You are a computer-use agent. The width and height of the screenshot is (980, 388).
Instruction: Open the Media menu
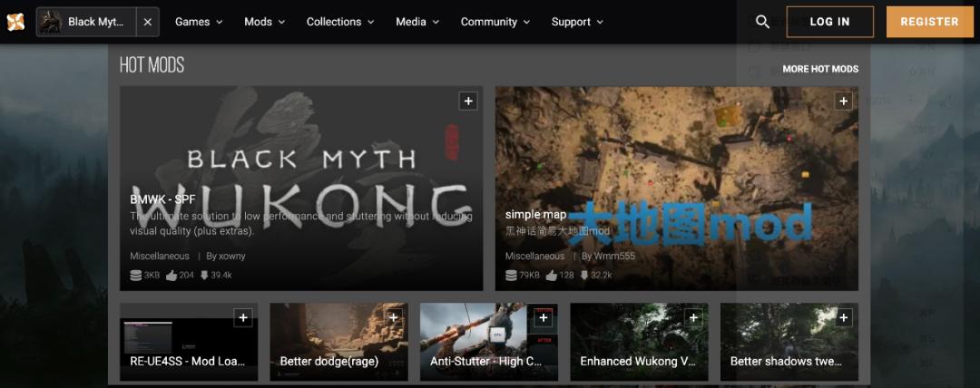[417, 22]
